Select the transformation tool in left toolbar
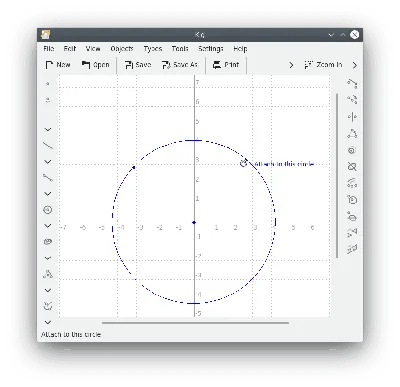This screenshot has width=400, height=387. tap(48, 306)
